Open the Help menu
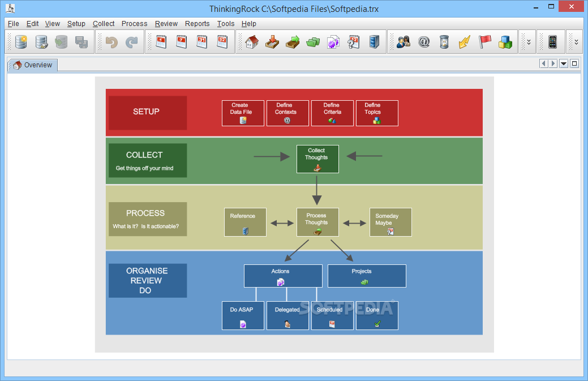Screen dimensions: 588x381 pyautogui.click(x=248, y=24)
